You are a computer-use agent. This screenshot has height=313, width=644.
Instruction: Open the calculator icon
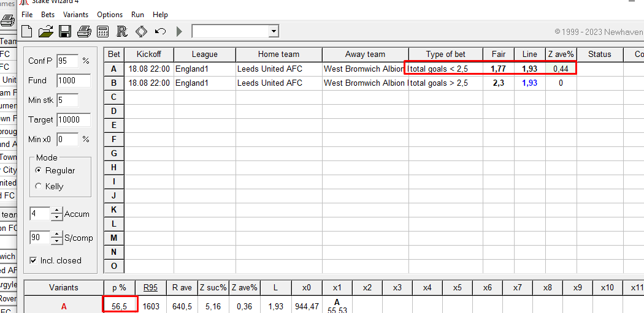click(102, 31)
